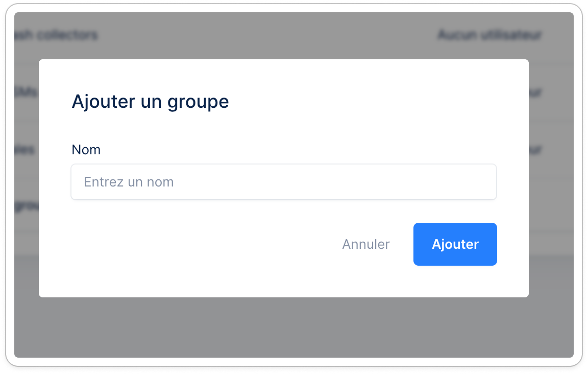Confirm with the blue Ajouter button

(455, 244)
